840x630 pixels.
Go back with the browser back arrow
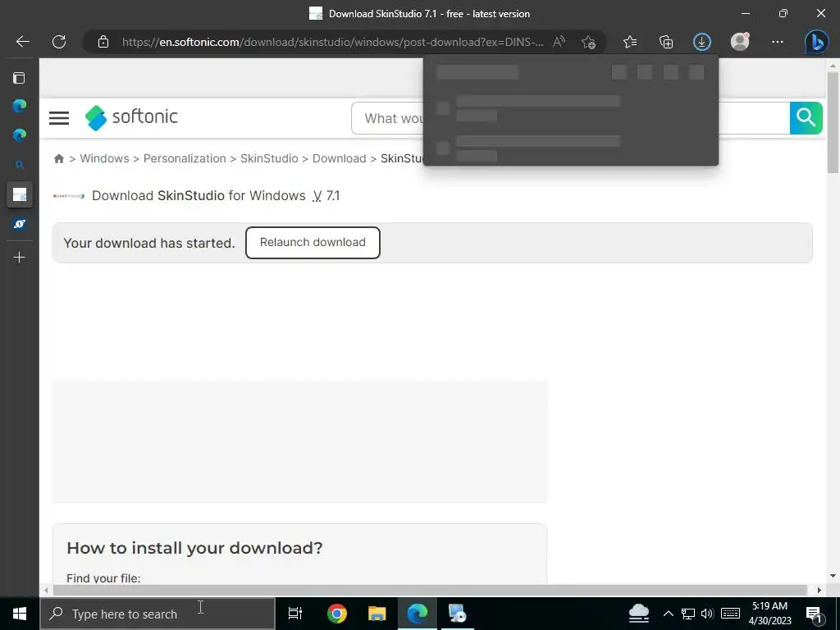[22, 42]
